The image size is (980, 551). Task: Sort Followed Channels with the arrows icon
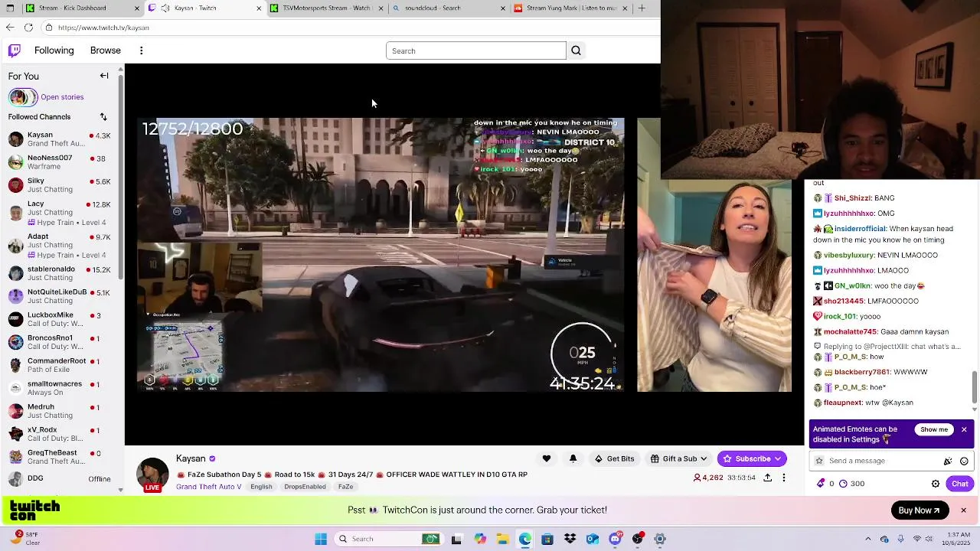103,117
